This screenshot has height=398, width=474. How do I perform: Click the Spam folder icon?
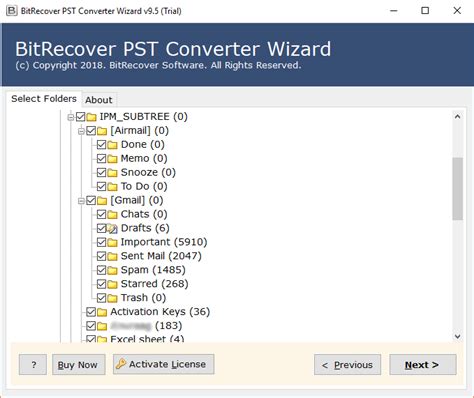112,270
